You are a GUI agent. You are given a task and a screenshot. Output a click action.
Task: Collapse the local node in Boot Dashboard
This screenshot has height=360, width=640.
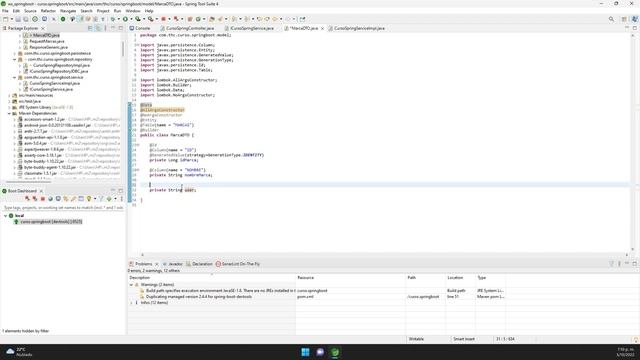pos(6,216)
